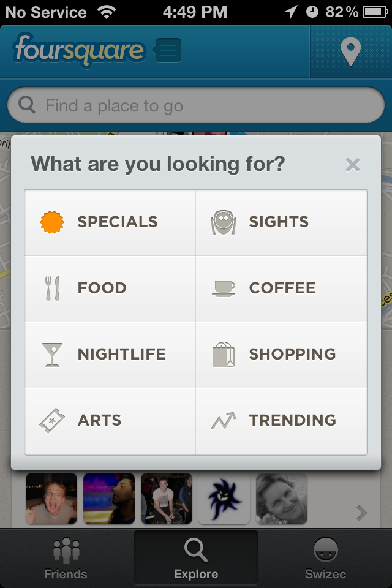The width and height of the screenshot is (392, 588).
Task: Tap the foursquare logo
Action: [x=79, y=50]
